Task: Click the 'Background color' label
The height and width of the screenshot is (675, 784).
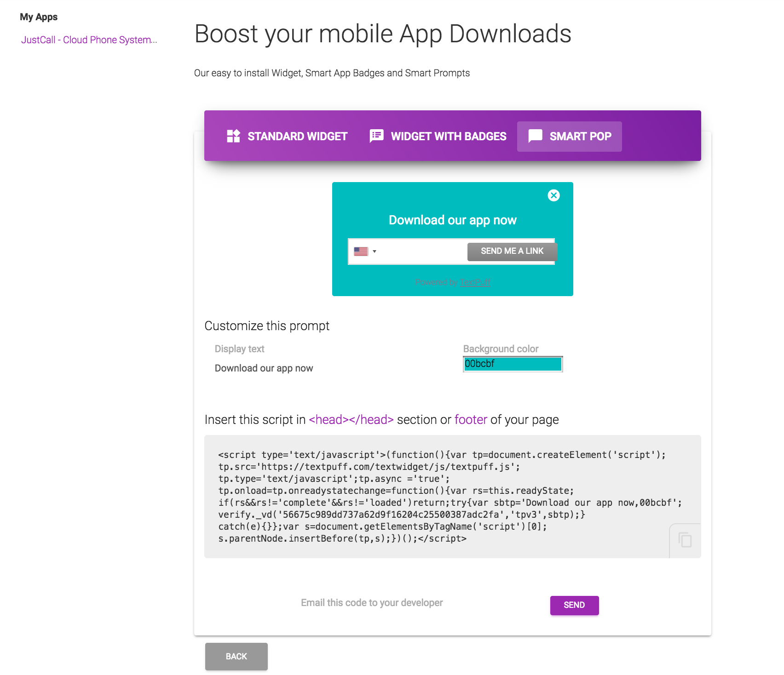Action: [501, 349]
